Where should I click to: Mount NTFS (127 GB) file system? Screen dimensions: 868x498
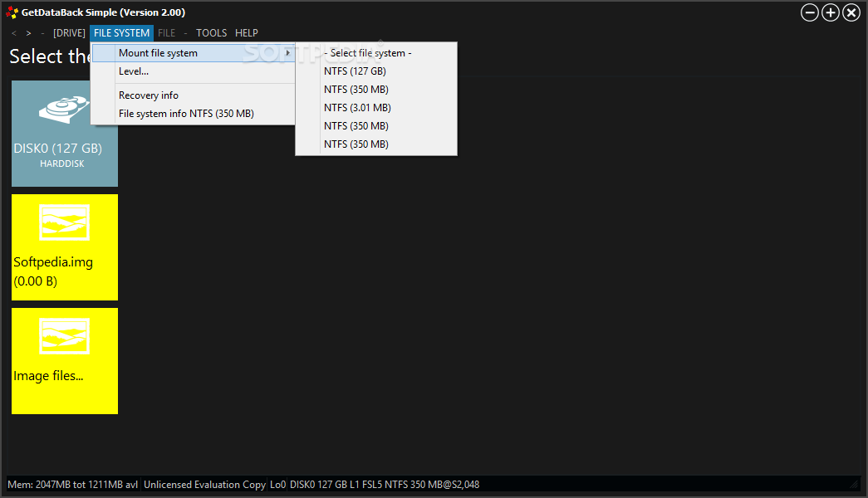[x=376, y=71]
